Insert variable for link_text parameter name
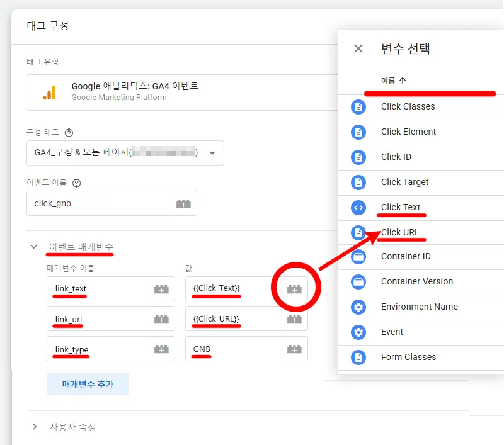The image size is (504, 445). point(162,289)
